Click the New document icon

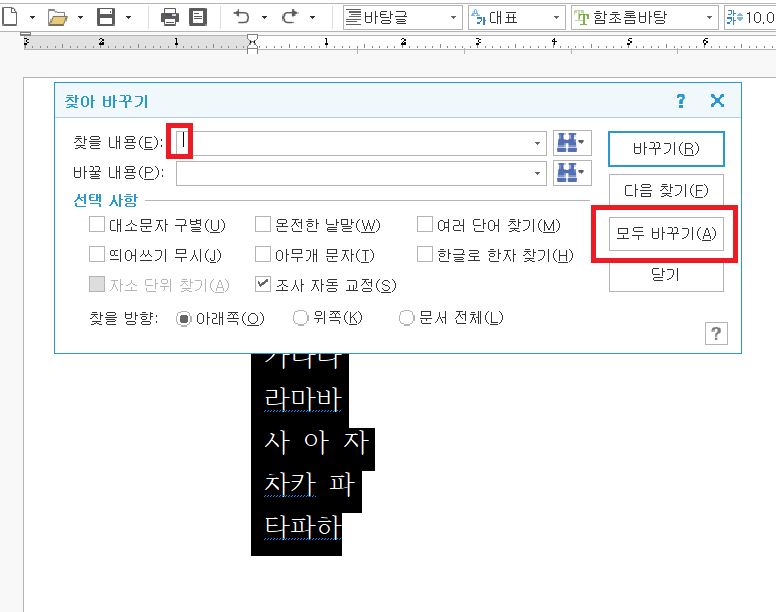(10, 17)
